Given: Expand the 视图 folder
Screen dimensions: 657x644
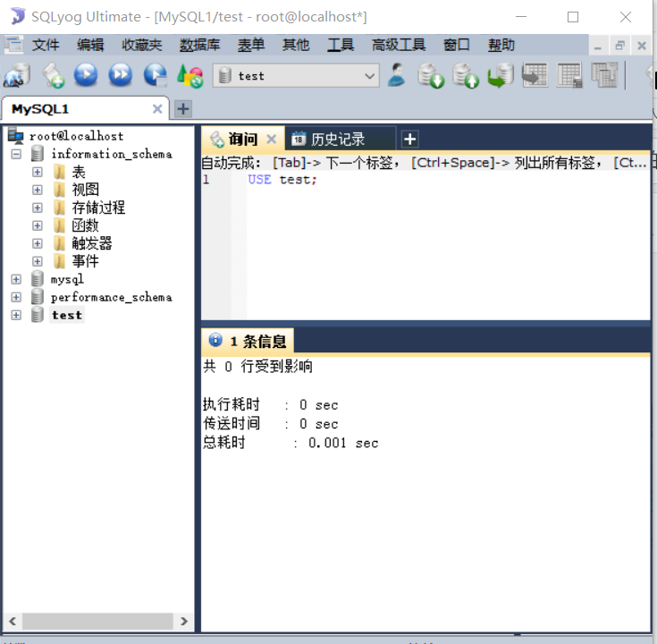Looking at the screenshot, I should point(38,190).
